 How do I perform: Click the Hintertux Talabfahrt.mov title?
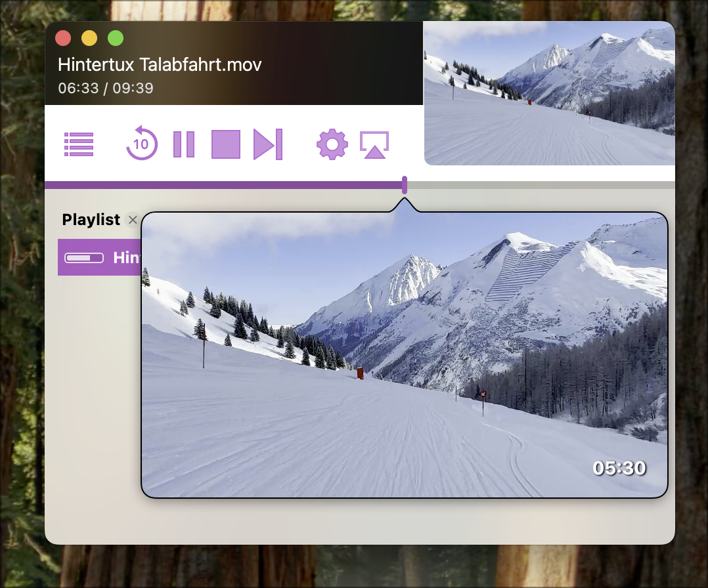pos(160,64)
